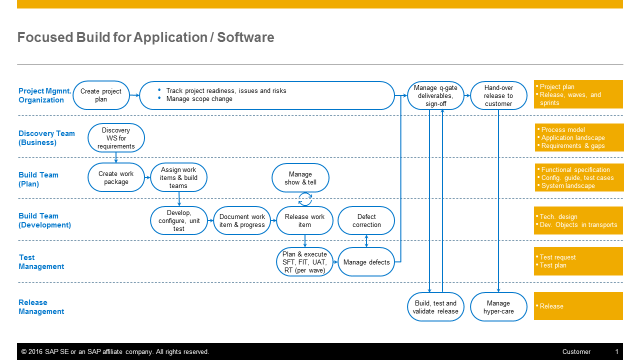Select the Create work package node

pos(116,178)
